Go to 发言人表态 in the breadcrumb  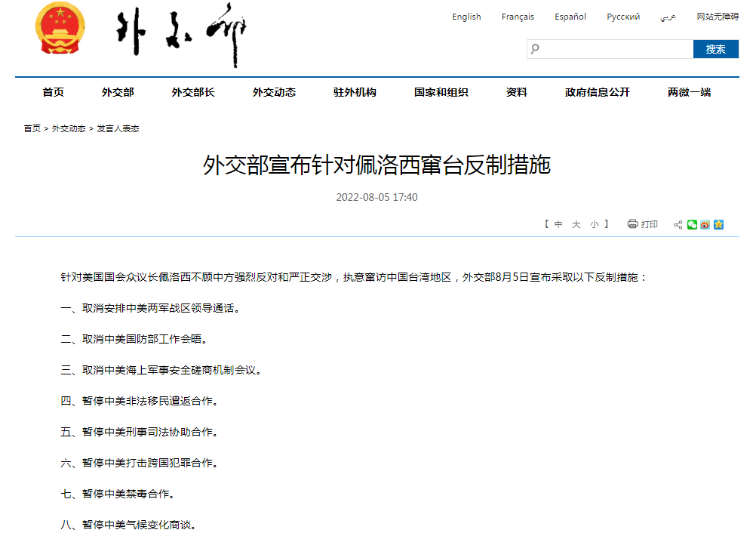coord(118,128)
